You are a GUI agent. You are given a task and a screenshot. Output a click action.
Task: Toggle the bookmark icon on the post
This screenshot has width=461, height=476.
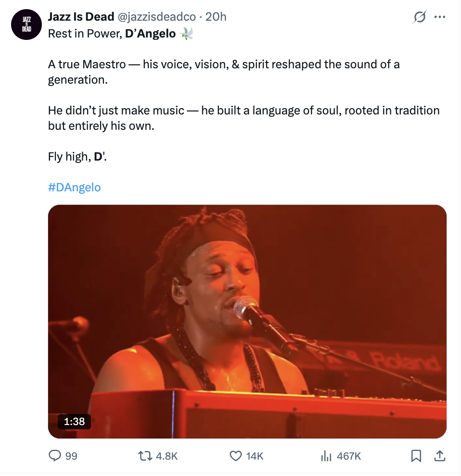click(x=417, y=455)
